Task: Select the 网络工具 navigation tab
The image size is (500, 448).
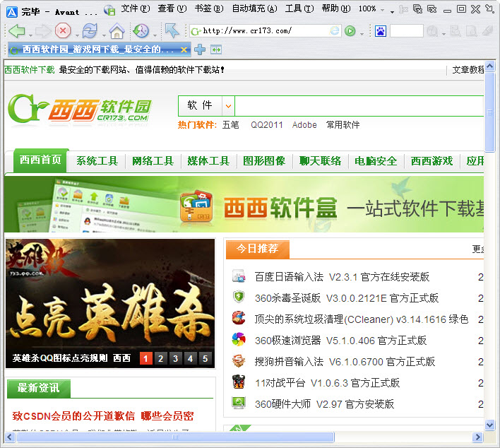Action: [153, 161]
